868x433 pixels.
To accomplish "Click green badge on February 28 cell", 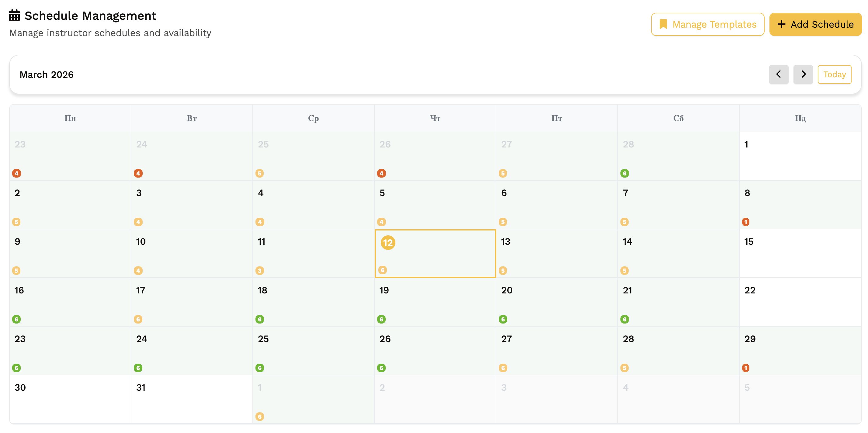I will click(x=624, y=174).
